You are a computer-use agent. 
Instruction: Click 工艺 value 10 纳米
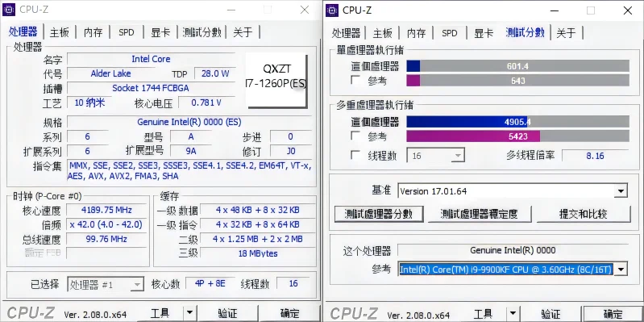tap(89, 102)
